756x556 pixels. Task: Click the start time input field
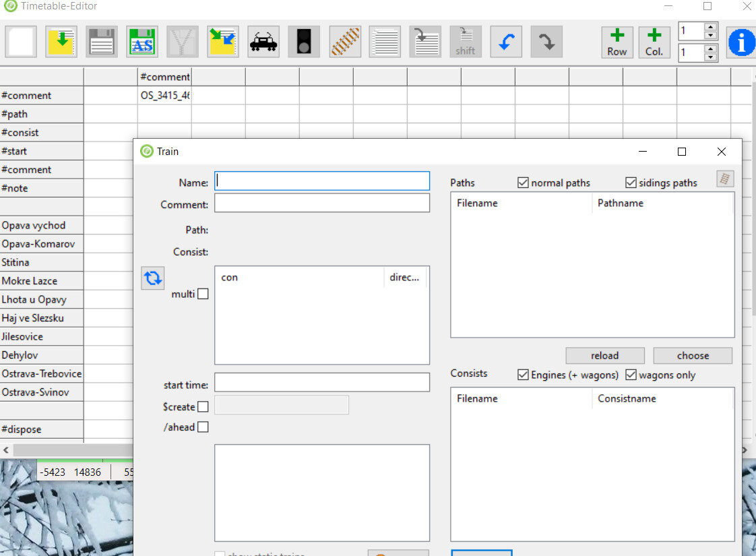tap(321, 382)
